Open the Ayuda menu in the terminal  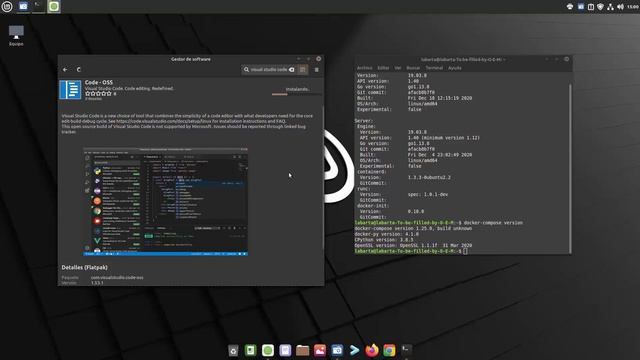(x=455, y=68)
